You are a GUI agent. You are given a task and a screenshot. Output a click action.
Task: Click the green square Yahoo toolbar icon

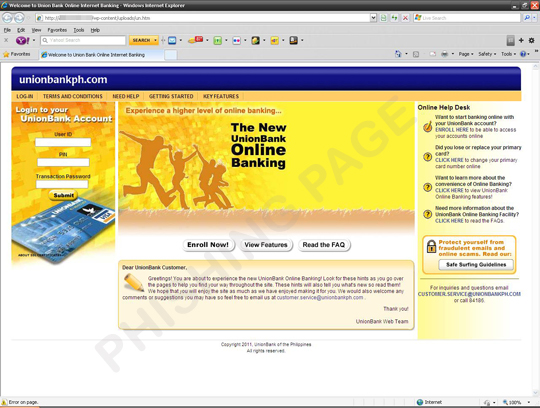pyautogui.click(x=217, y=41)
